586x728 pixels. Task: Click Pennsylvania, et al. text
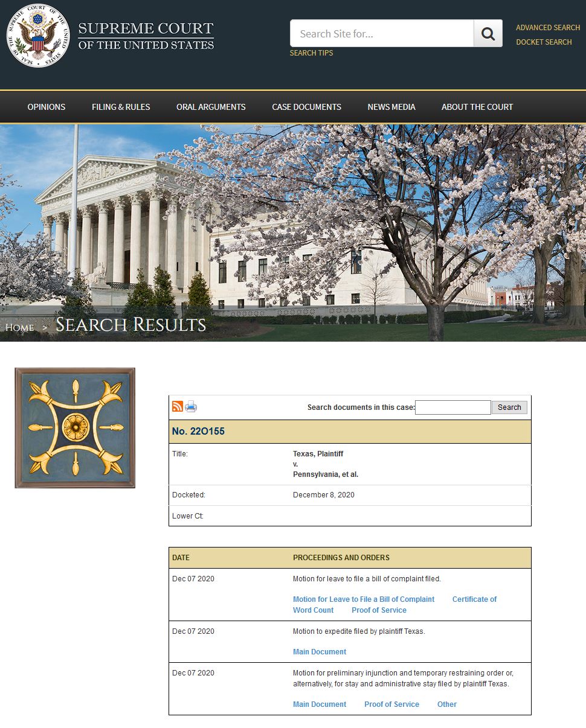click(326, 474)
